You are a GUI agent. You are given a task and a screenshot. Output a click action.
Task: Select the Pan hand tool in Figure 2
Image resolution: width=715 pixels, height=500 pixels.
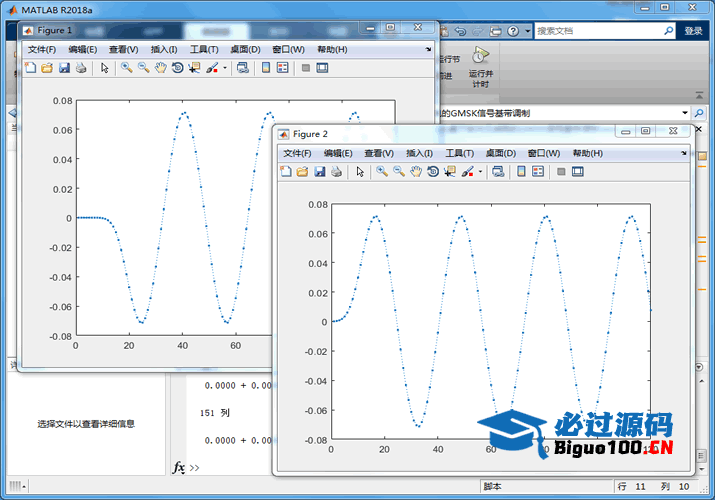click(x=415, y=172)
